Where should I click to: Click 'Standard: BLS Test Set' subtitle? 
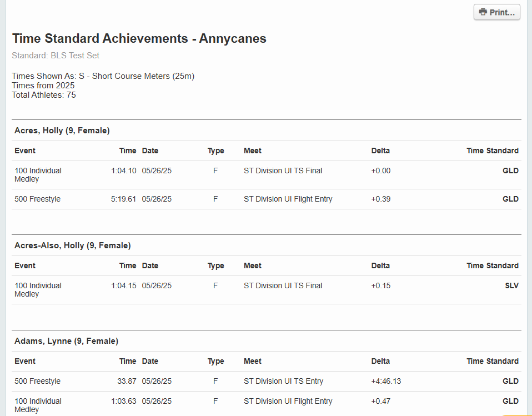56,56
